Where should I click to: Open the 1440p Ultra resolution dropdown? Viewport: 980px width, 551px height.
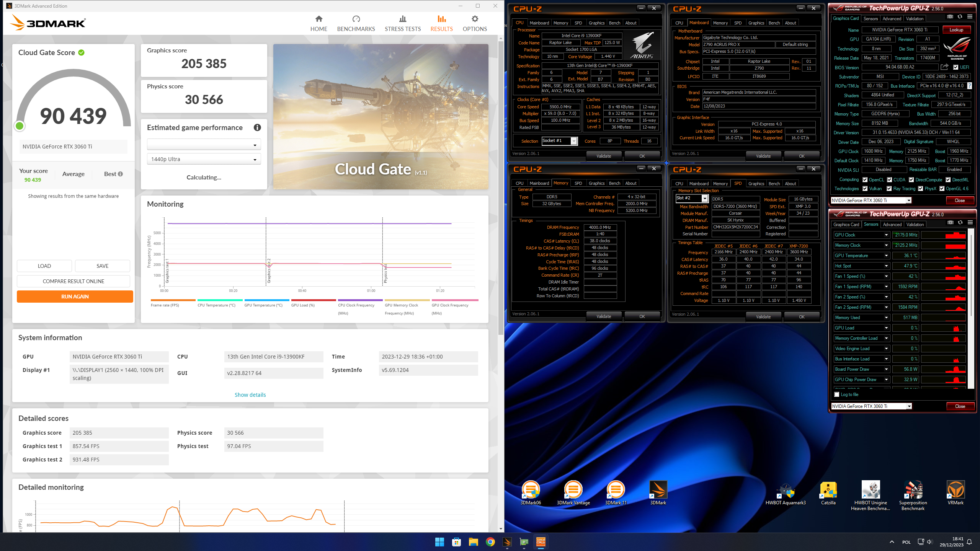coord(204,159)
